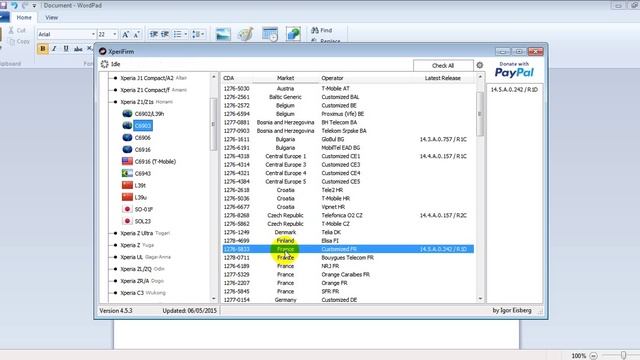Expand the Xperia ZL/ZQ node
Viewport: 640px width, 360px height.
point(116,269)
